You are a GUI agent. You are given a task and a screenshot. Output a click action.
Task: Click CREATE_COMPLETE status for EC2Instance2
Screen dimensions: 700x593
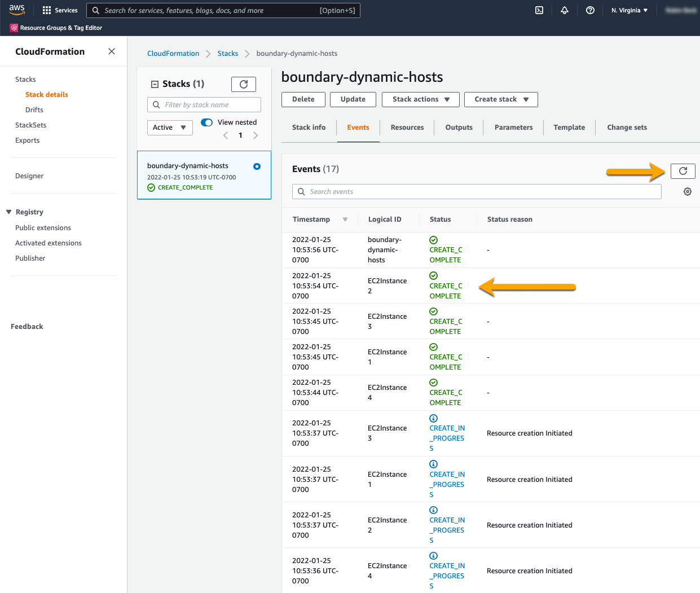pyautogui.click(x=446, y=286)
